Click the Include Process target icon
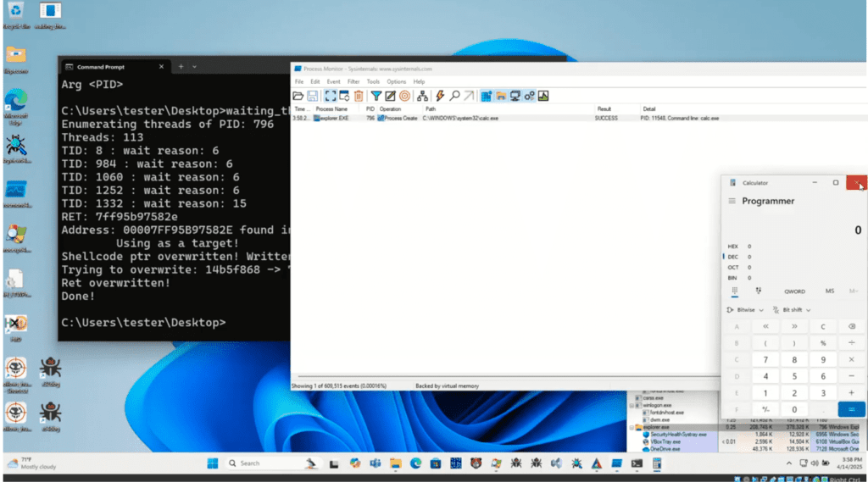 click(x=404, y=96)
